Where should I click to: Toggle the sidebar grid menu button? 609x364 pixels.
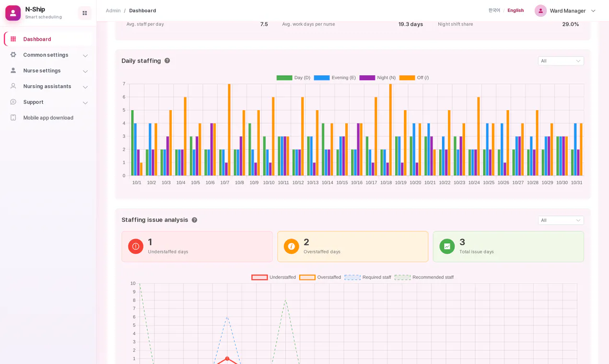pos(85,13)
